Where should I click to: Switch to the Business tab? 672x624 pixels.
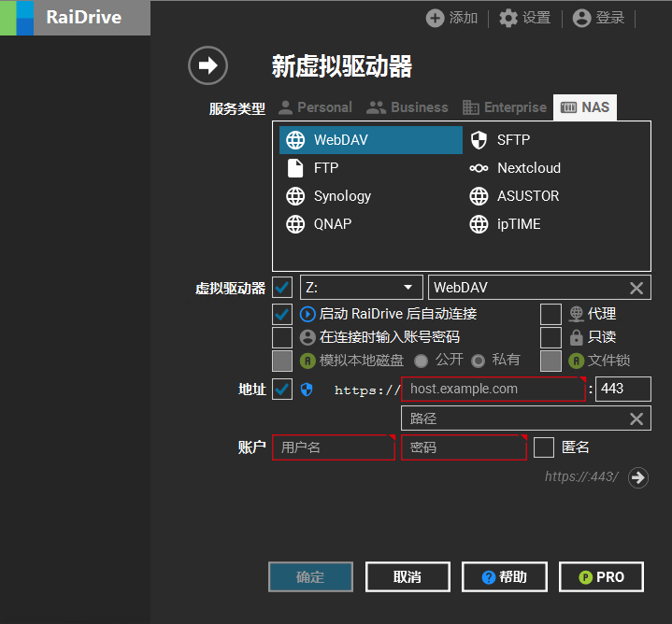(x=407, y=107)
